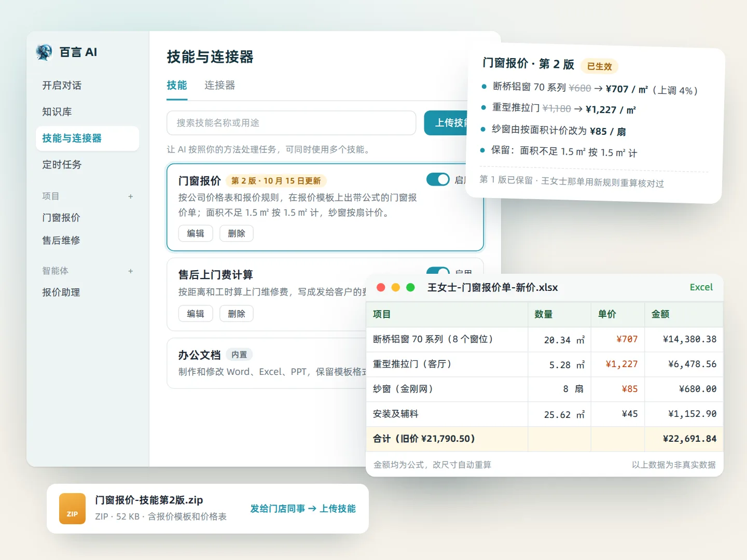Click the 纱窗由按面积计价改为 ¥85 / 扇 line
747x560 pixels.
559,131
